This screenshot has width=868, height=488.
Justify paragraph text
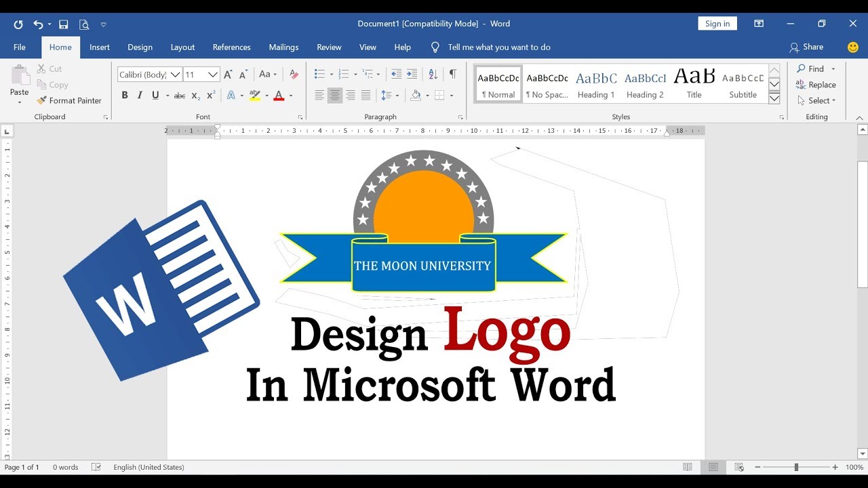366,96
